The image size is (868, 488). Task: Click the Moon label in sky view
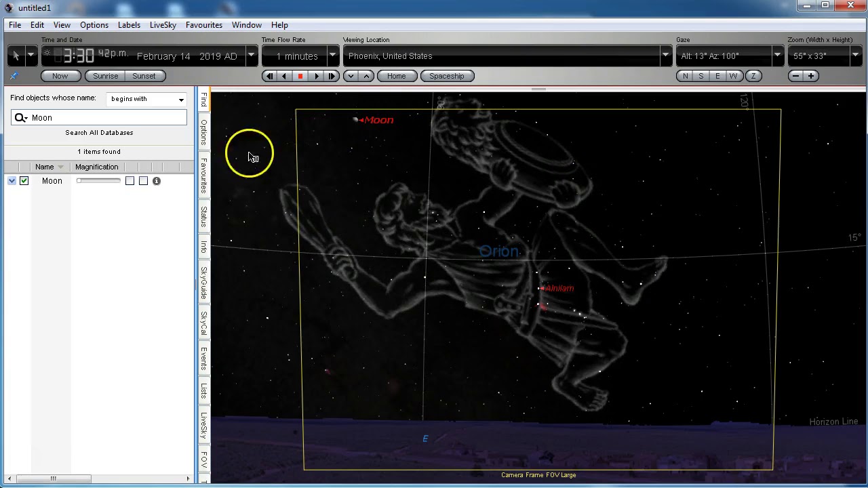point(378,120)
